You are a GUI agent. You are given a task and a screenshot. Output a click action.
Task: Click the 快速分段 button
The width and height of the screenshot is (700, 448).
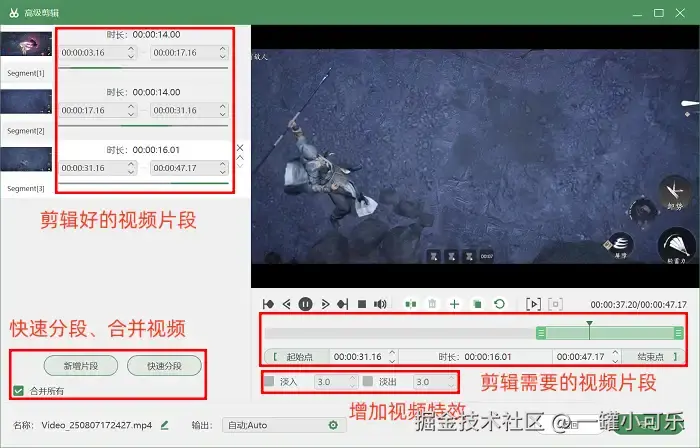click(164, 366)
